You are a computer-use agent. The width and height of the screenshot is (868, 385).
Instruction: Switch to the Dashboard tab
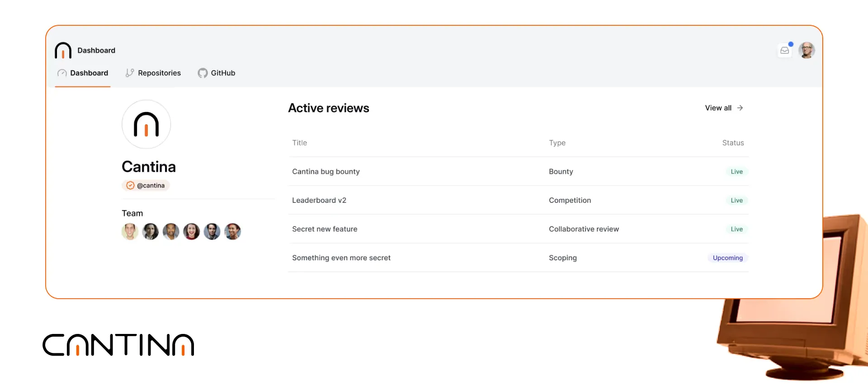click(83, 73)
